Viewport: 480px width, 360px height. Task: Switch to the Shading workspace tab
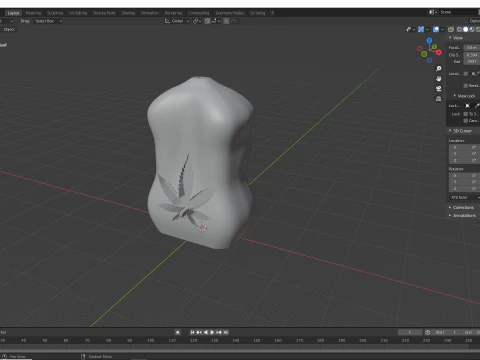coord(128,13)
